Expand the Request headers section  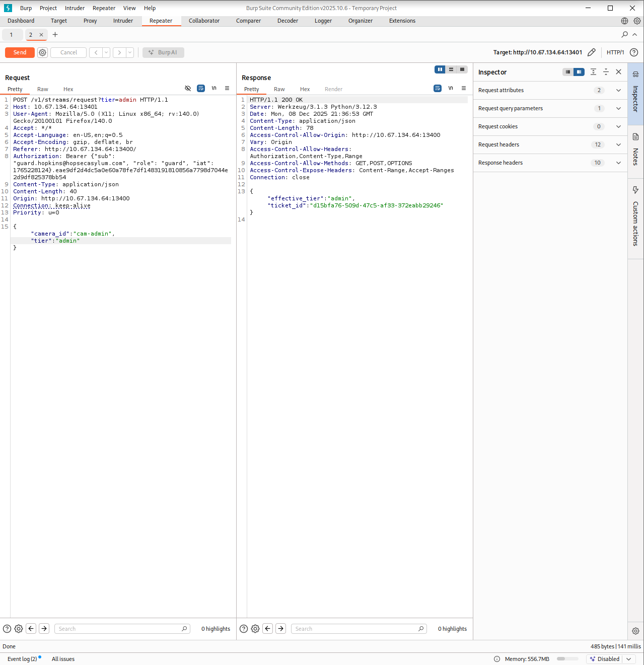pos(618,145)
